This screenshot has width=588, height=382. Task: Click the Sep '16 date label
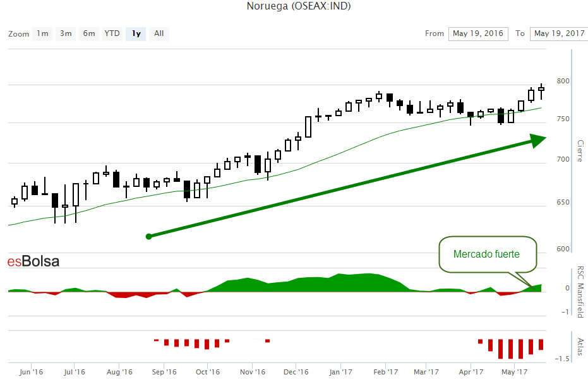(x=164, y=373)
